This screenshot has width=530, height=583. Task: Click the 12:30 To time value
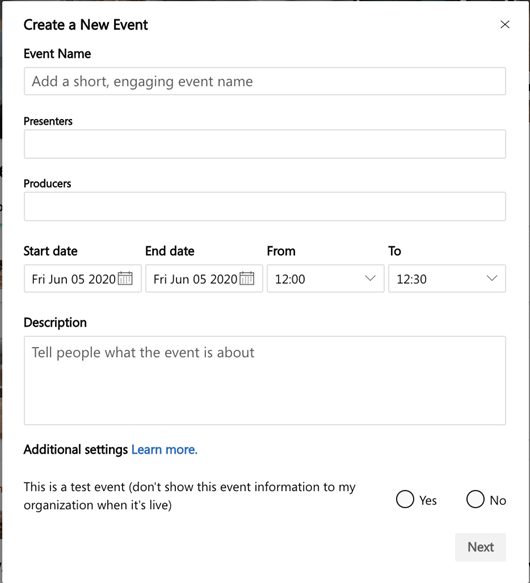[412, 279]
